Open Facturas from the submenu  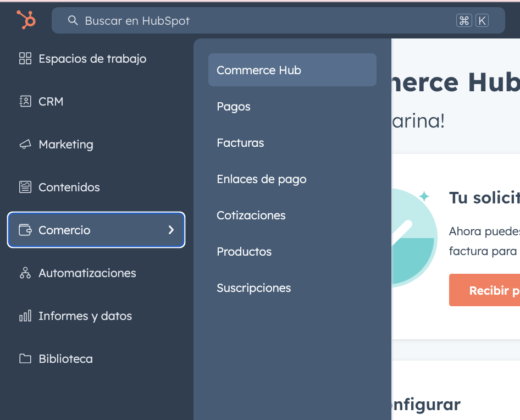coord(240,142)
